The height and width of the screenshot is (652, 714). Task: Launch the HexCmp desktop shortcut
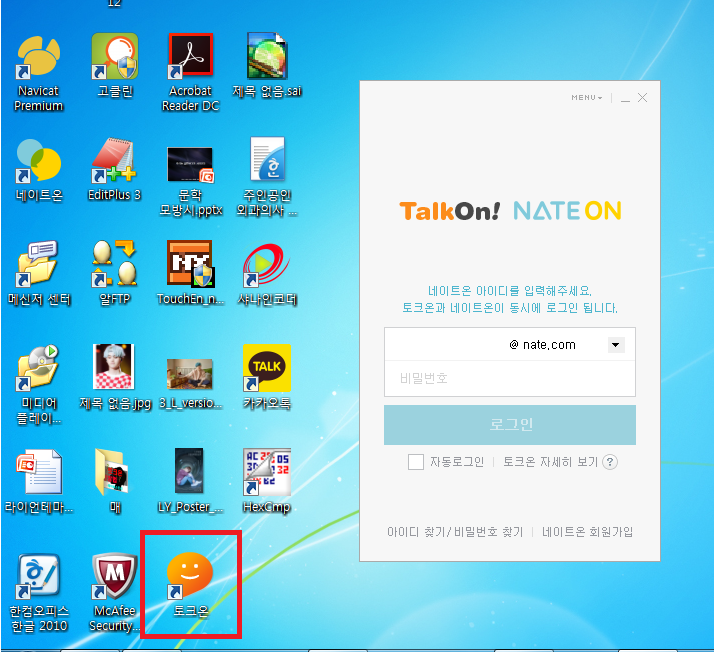pos(267,481)
